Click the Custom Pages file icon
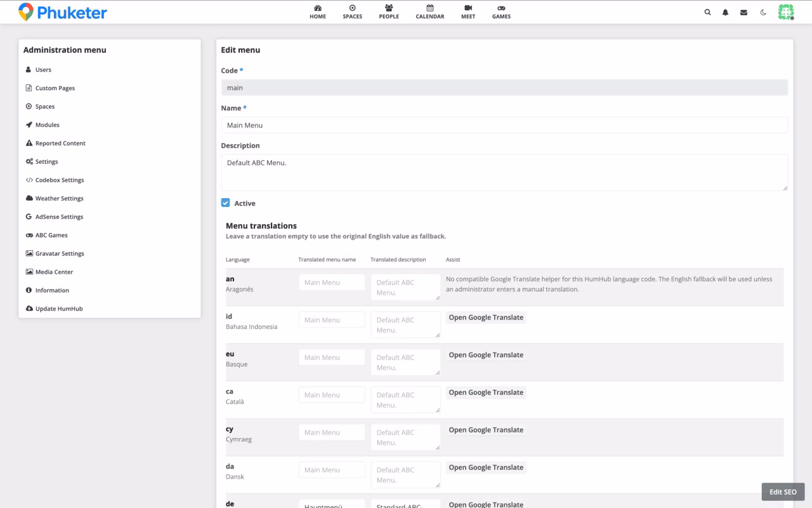Image resolution: width=812 pixels, height=508 pixels. [x=29, y=88]
